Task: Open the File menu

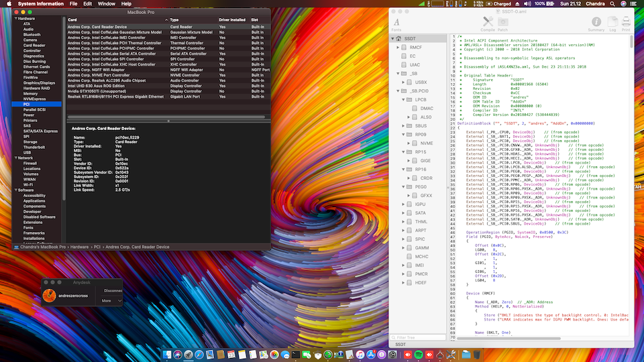Action: click(x=72, y=4)
